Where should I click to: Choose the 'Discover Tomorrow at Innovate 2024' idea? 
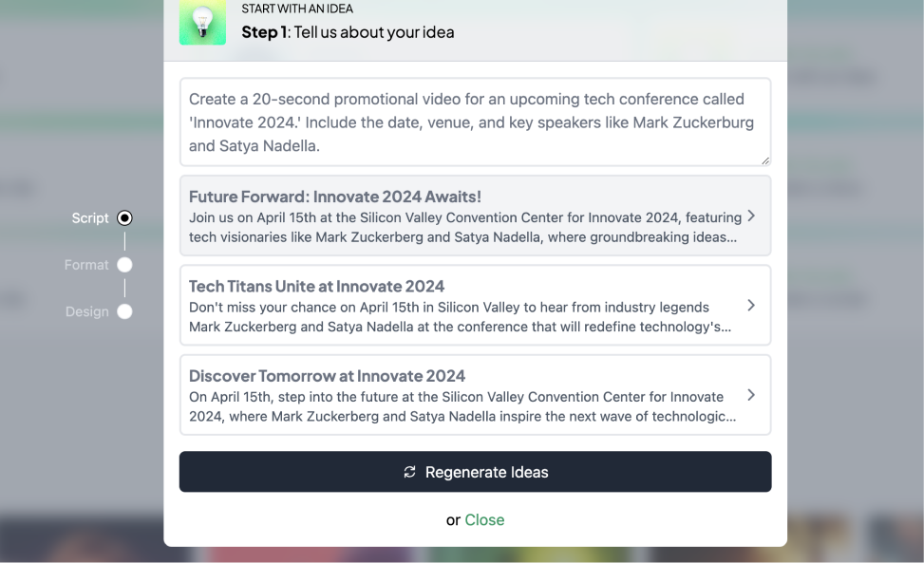476,395
